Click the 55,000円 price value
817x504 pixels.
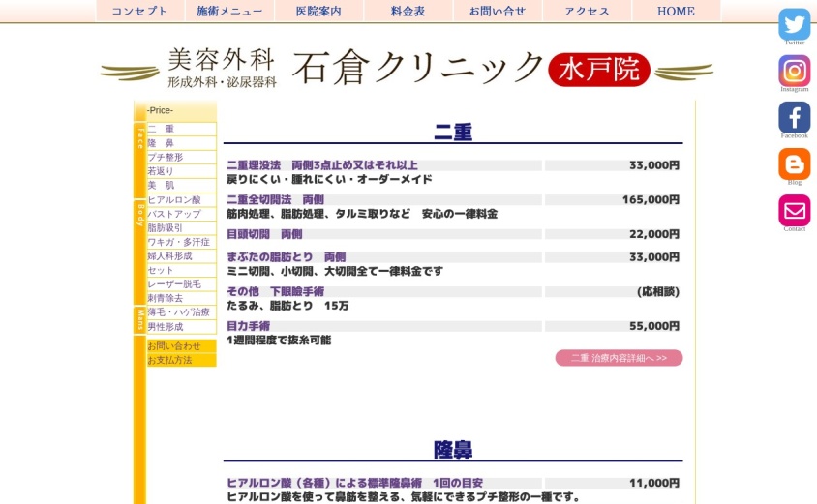[654, 326]
